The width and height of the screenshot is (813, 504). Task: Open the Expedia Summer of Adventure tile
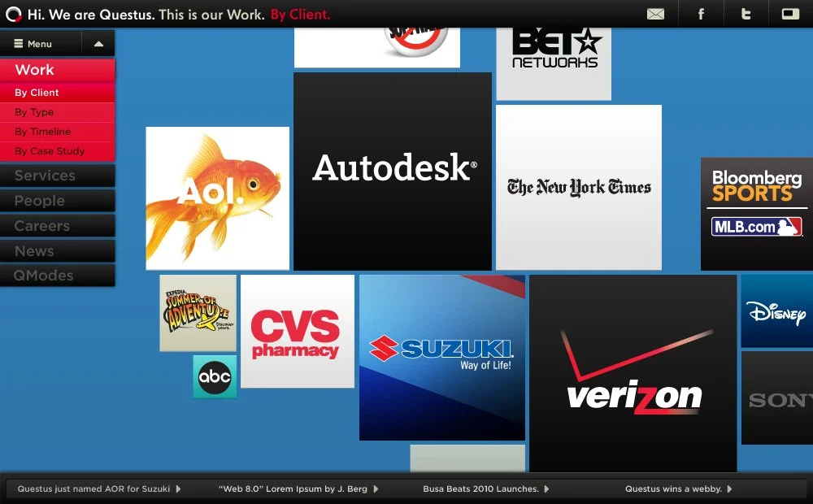[198, 313]
